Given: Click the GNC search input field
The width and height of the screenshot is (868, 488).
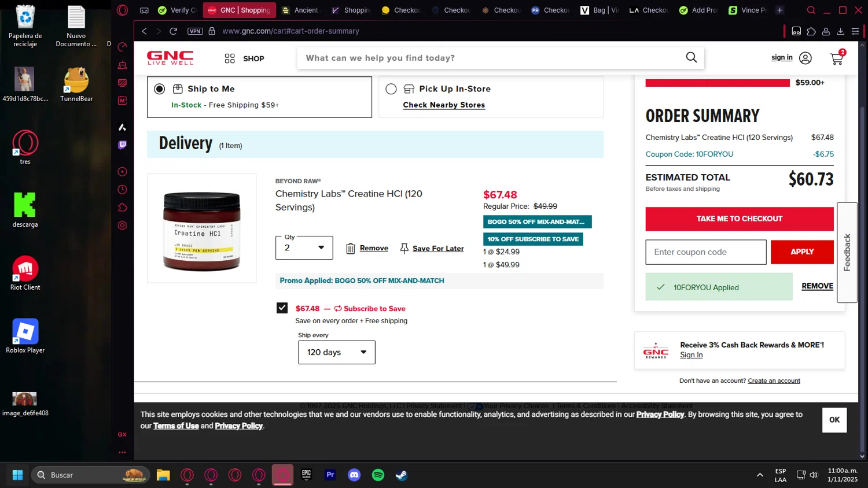Looking at the screenshot, I should [492, 58].
